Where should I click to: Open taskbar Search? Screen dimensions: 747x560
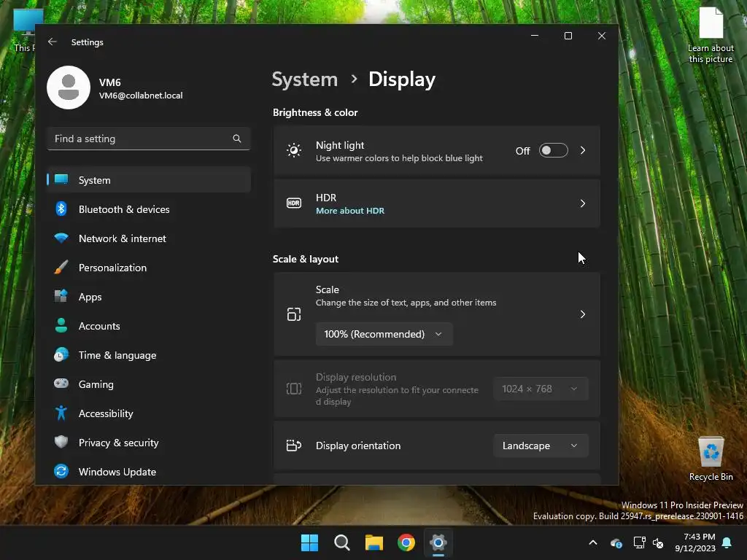pyautogui.click(x=342, y=542)
